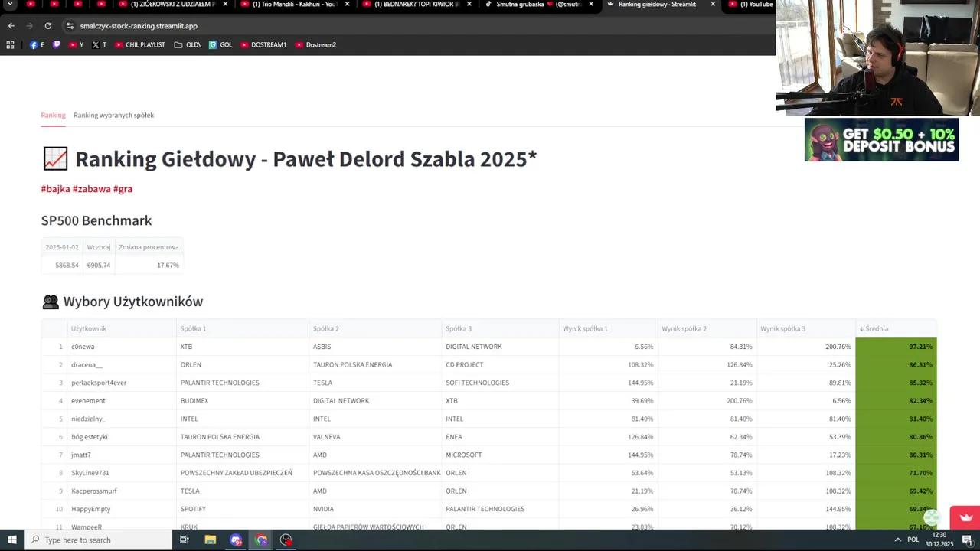This screenshot has height=551, width=980.
Task: Open the tab search dropdown arrow
Action: click(10, 4)
